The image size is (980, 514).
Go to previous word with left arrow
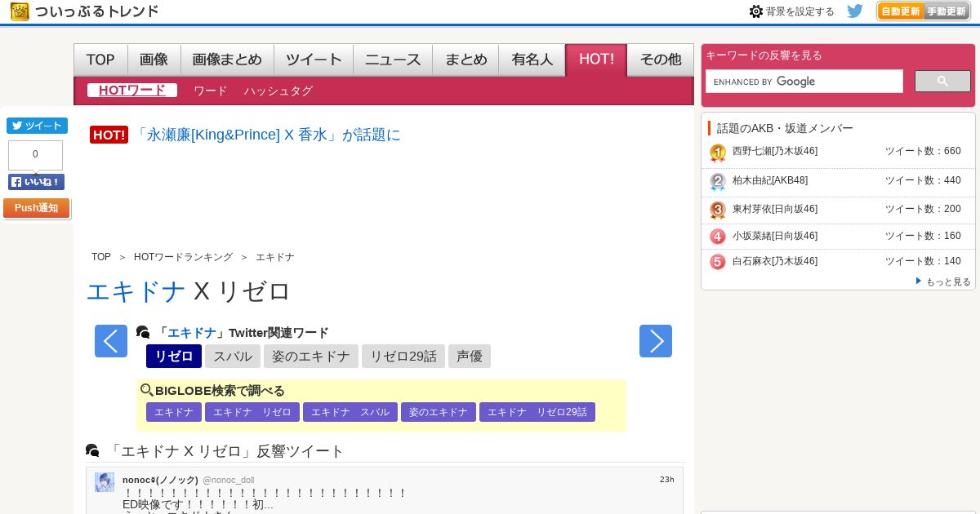click(111, 341)
